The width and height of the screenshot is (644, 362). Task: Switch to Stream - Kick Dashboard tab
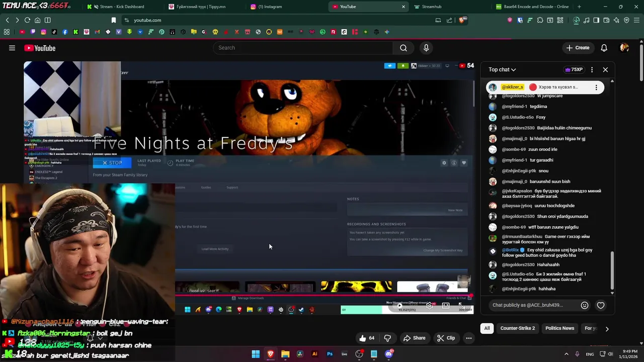click(122, 7)
